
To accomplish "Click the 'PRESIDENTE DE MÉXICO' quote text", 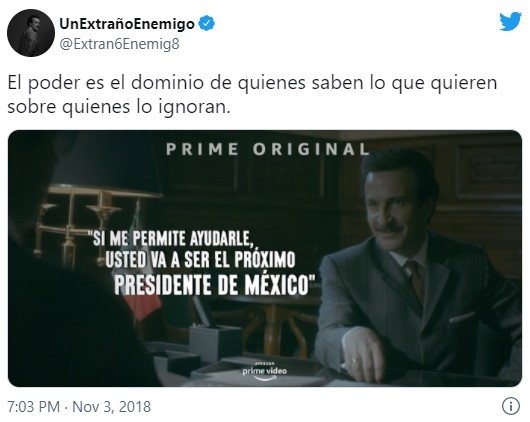I will 214,285.
